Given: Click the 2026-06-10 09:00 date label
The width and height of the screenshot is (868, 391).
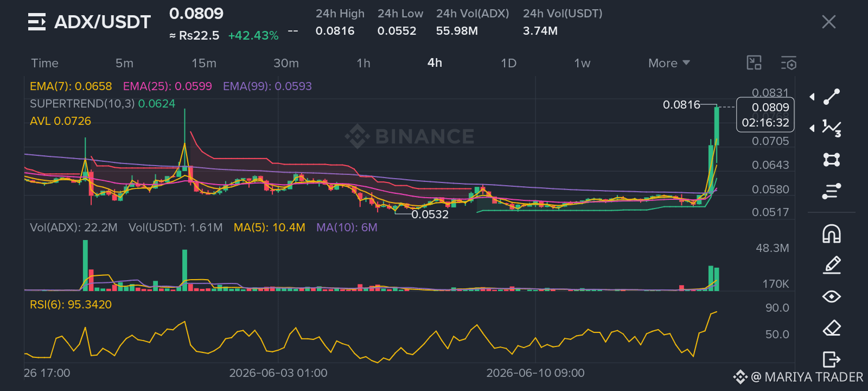Looking at the screenshot, I should (535, 373).
